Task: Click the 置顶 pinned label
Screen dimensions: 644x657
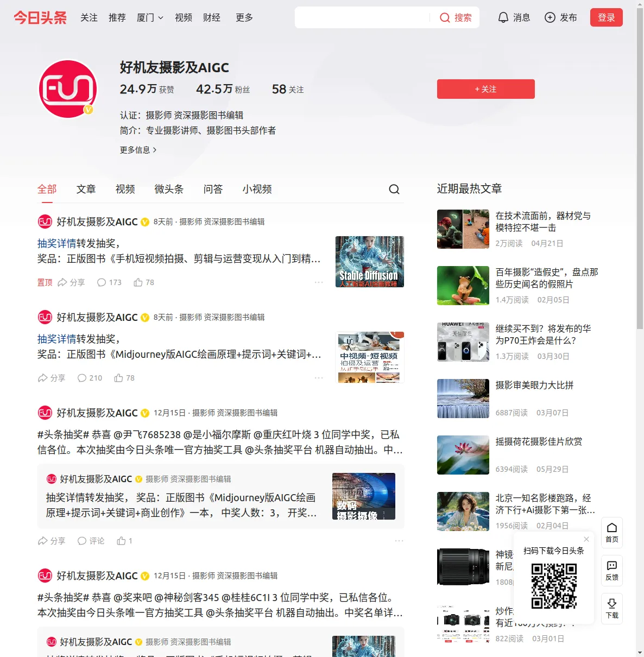Action: coord(45,282)
